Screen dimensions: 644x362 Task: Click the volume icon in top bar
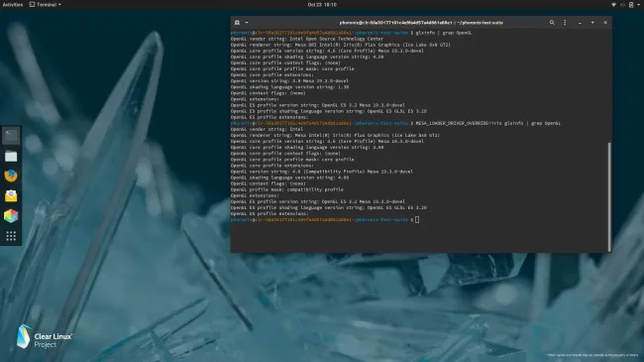[x=622, y=5]
